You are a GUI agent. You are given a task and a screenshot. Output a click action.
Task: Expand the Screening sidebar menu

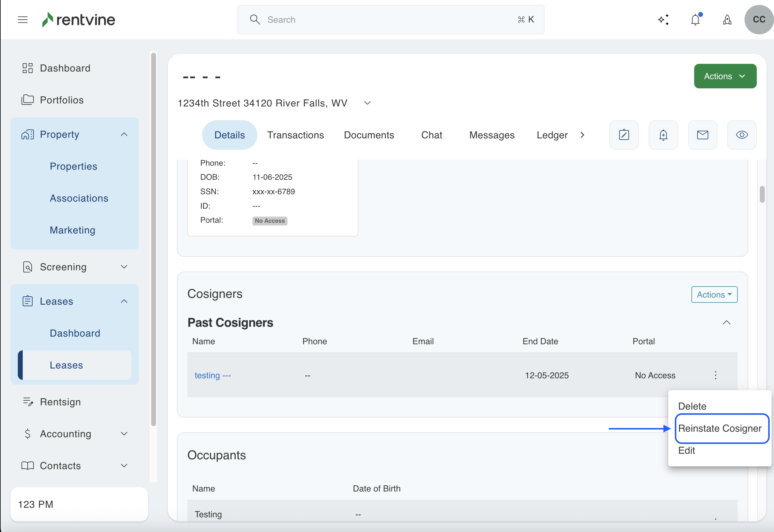[x=124, y=267]
